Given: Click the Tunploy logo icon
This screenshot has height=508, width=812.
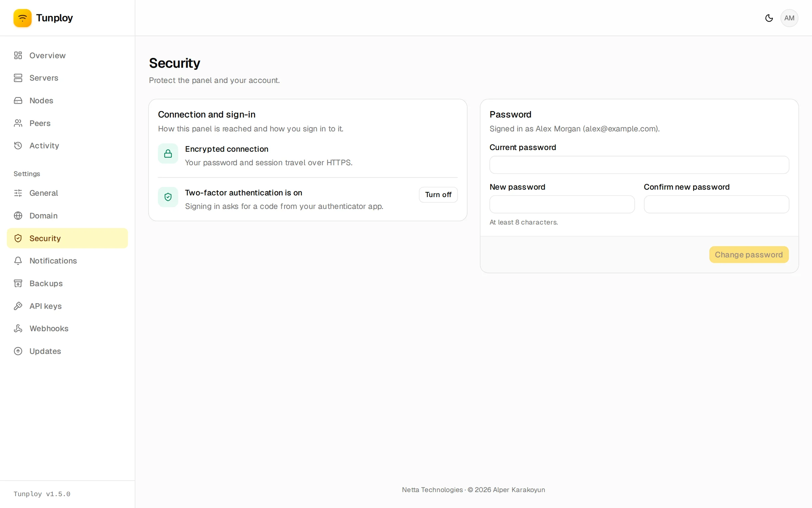Looking at the screenshot, I should 22,18.
